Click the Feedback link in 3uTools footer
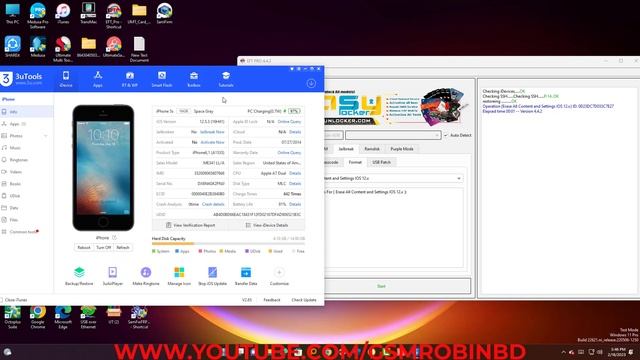Viewport: 640px width, 360px height. [272, 300]
